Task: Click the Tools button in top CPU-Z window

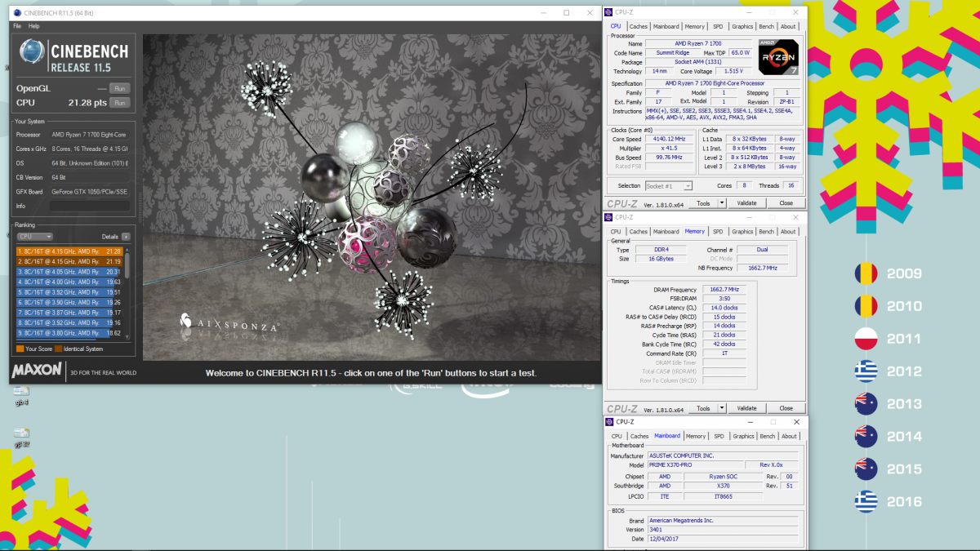Action: [x=703, y=203]
